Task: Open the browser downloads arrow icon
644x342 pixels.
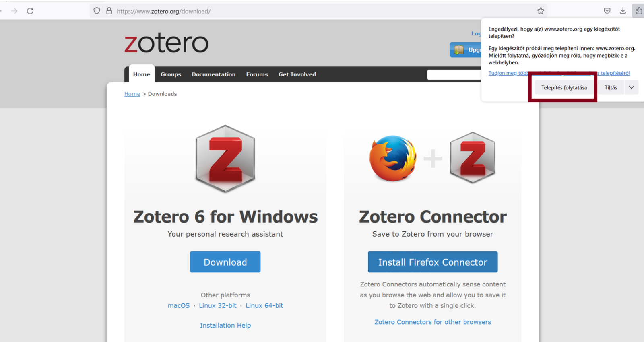Action: tap(623, 11)
